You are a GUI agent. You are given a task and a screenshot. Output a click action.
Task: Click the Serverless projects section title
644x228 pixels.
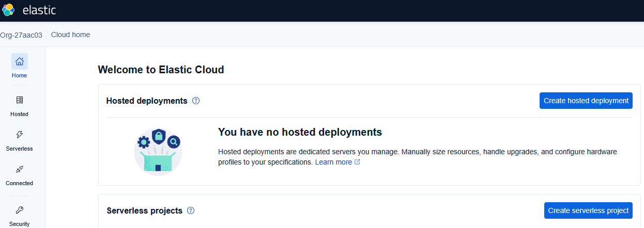145,210
